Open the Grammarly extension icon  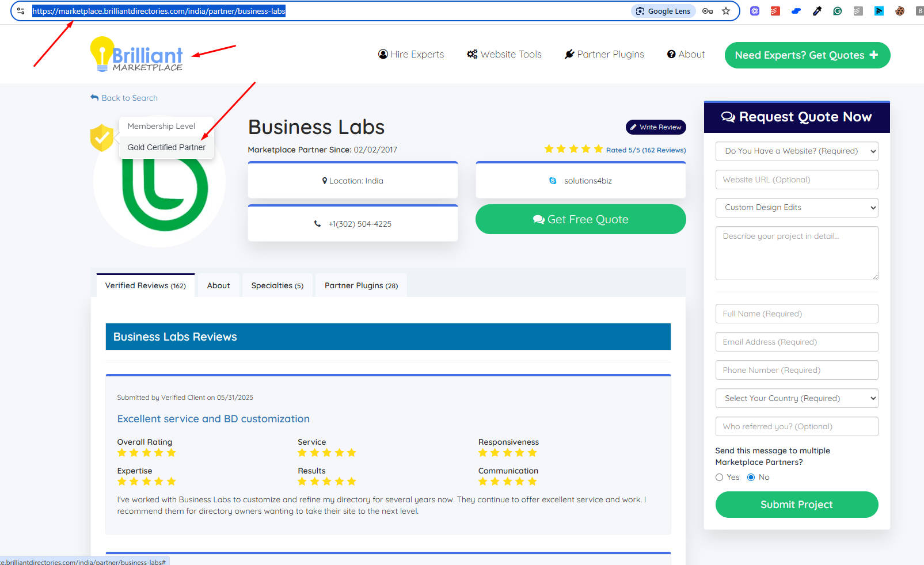pyautogui.click(x=837, y=10)
